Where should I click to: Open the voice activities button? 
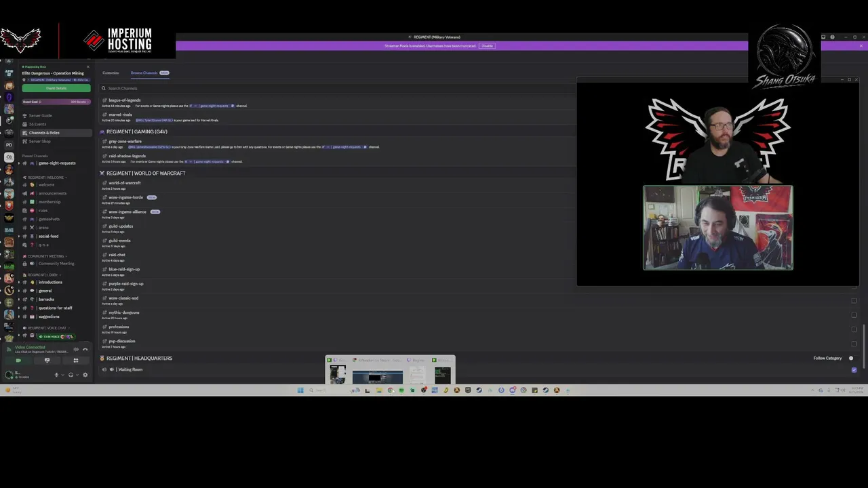[x=75, y=361]
